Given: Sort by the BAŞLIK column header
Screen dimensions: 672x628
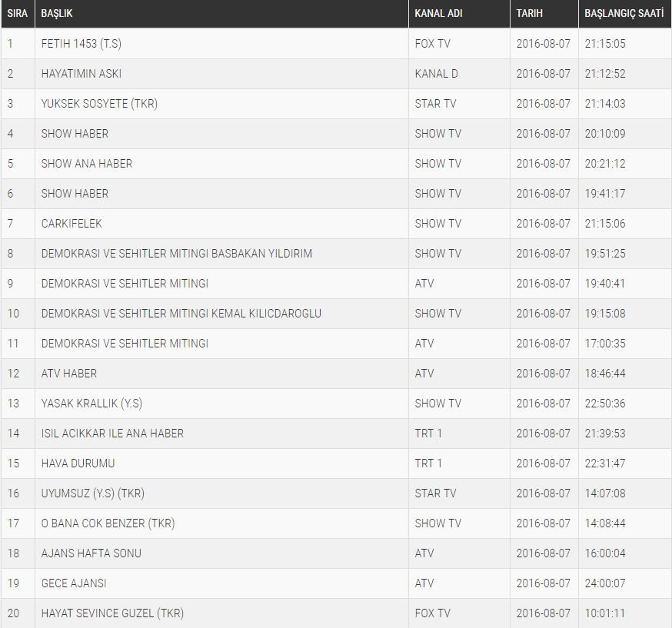Looking at the screenshot, I should pyautogui.click(x=58, y=14).
